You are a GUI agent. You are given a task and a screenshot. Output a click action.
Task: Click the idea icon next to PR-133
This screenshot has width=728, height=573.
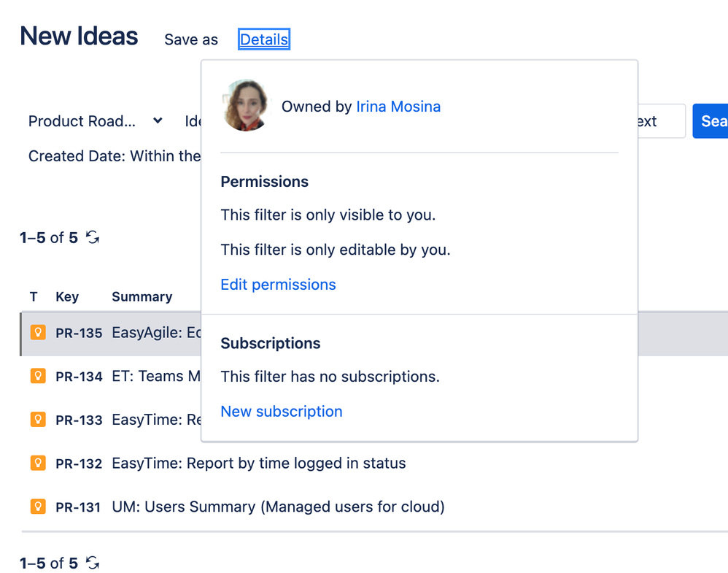(x=38, y=420)
